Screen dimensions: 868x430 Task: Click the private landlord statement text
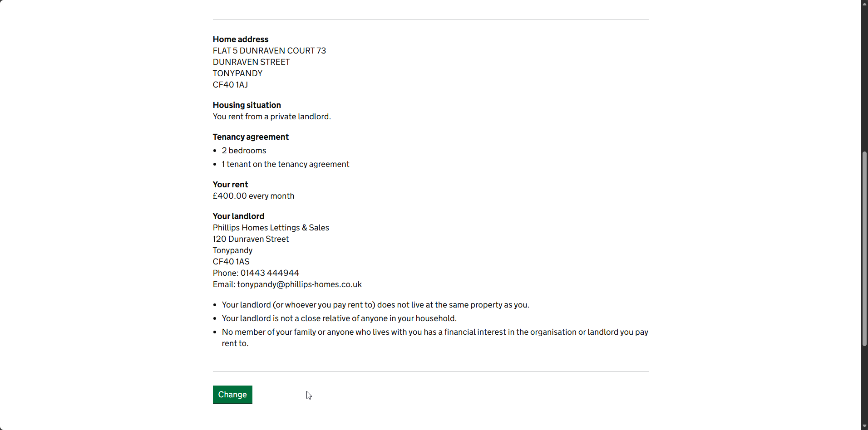(x=271, y=117)
